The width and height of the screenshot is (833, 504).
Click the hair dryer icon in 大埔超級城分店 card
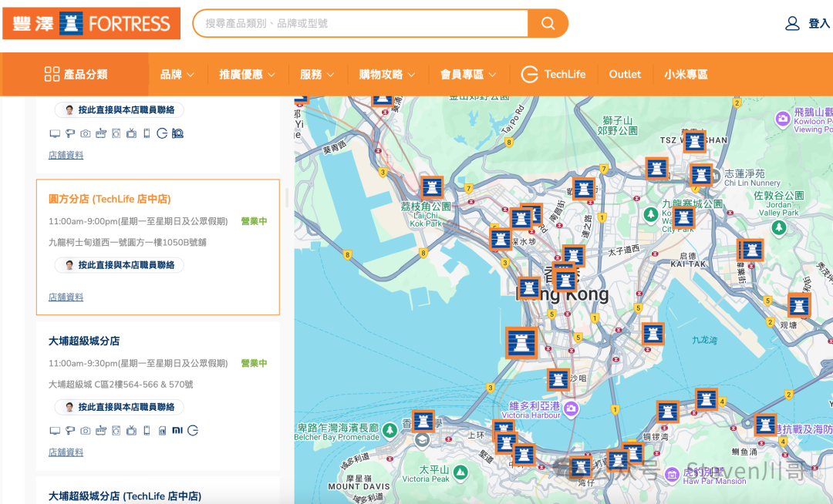pyautogui.click(x=70, y=431)
